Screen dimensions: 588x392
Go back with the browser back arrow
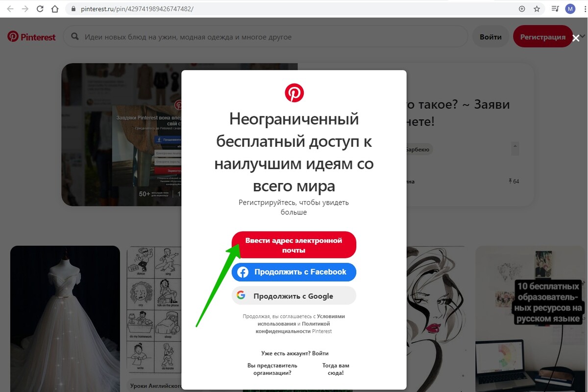(x=10, y=9)
